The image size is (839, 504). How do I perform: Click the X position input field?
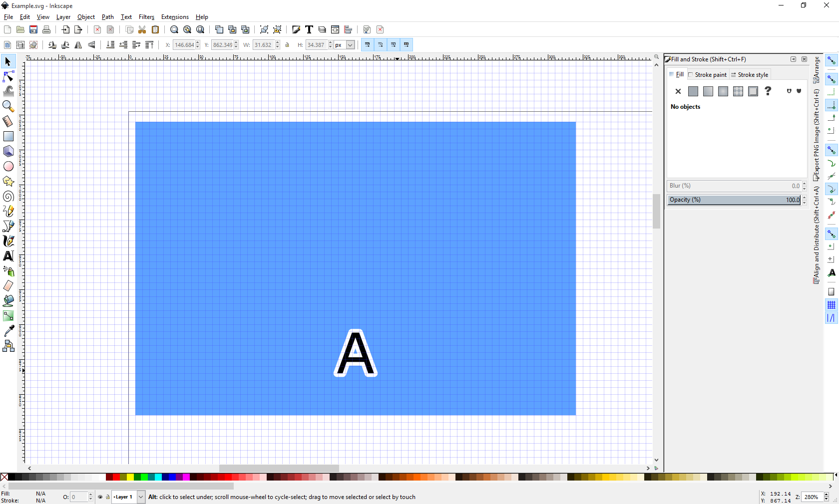point(184,45)
